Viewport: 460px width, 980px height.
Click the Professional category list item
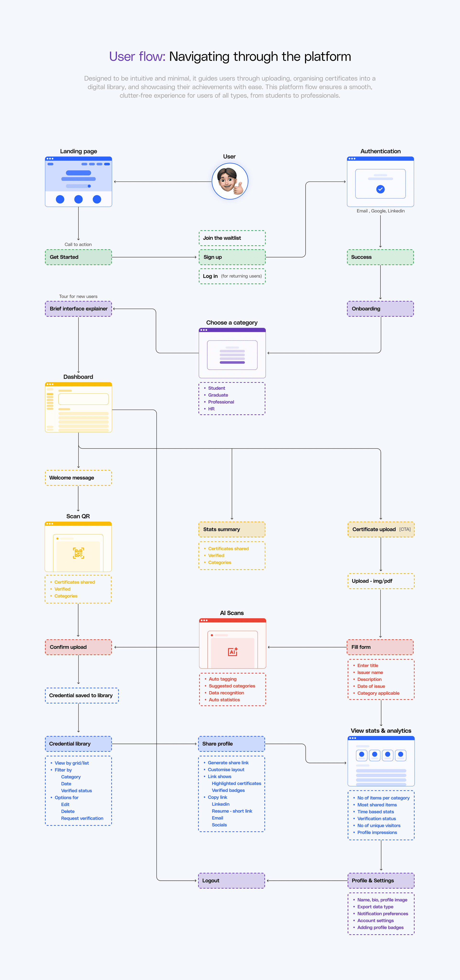coord(221,402)
